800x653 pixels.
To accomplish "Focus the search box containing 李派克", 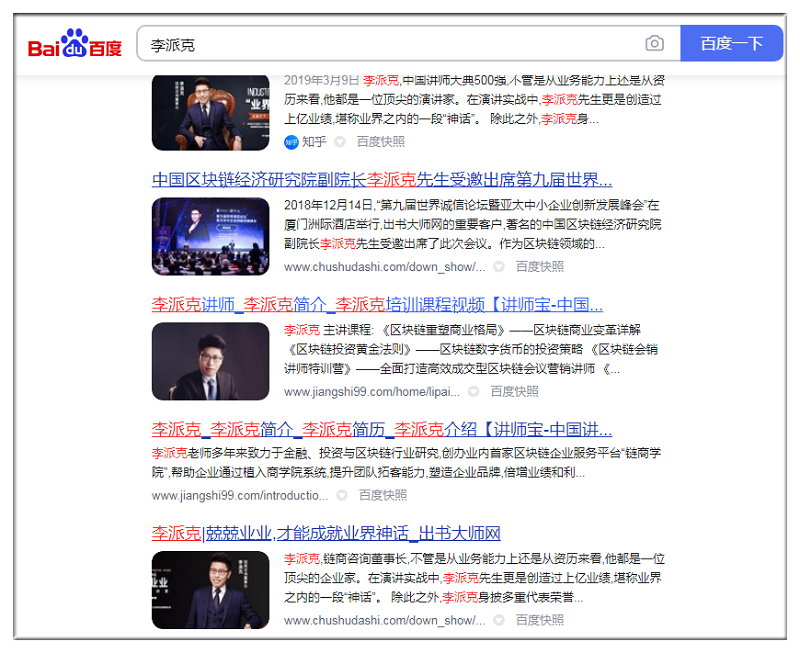I will coord(390,44).
